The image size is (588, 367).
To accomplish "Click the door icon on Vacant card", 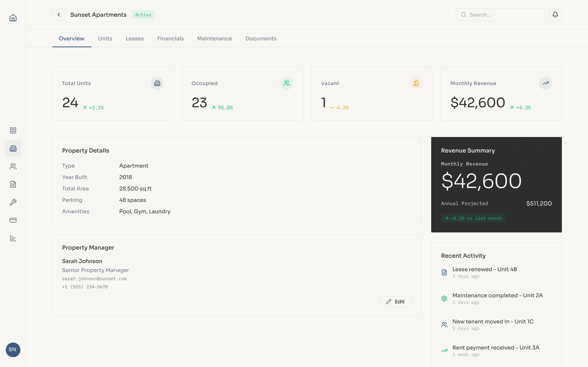I will click(x=416, y=83).
